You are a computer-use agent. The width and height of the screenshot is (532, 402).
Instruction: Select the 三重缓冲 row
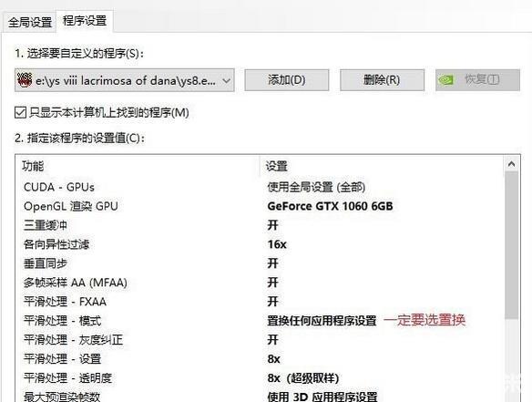coord(260,225)
